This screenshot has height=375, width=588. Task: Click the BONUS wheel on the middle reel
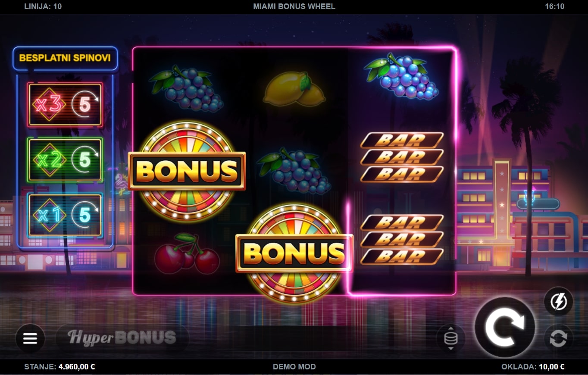pyautogui.click(x=294, y=253)
